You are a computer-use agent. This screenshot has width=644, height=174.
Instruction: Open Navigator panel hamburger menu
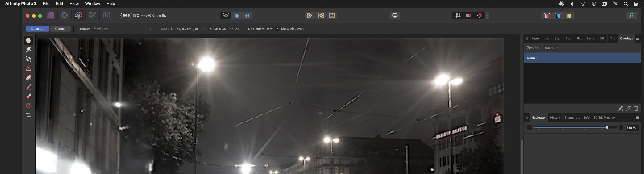pos(637,117)
